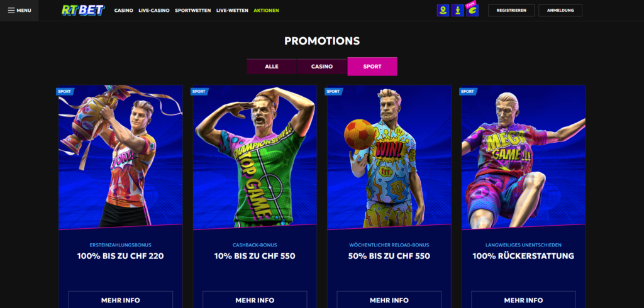Click the trophy figure icon
Image resolution: width=644 pixels, height=308 pixels.
pyautogui.click(x=458, y=10)
